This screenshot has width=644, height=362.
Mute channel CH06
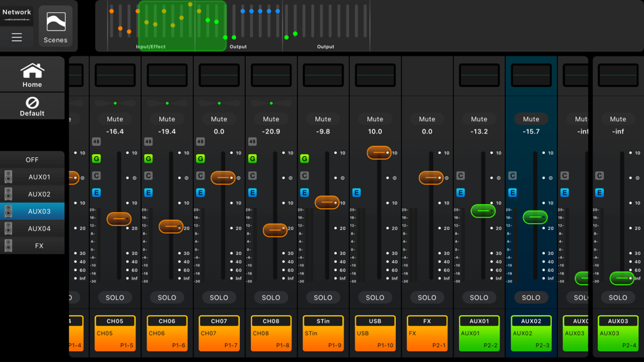click(x=167, y=119)
